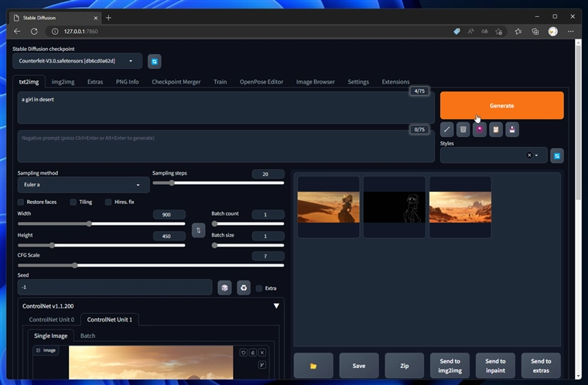Toggle the Tiling checkbox

pos(73,202)
